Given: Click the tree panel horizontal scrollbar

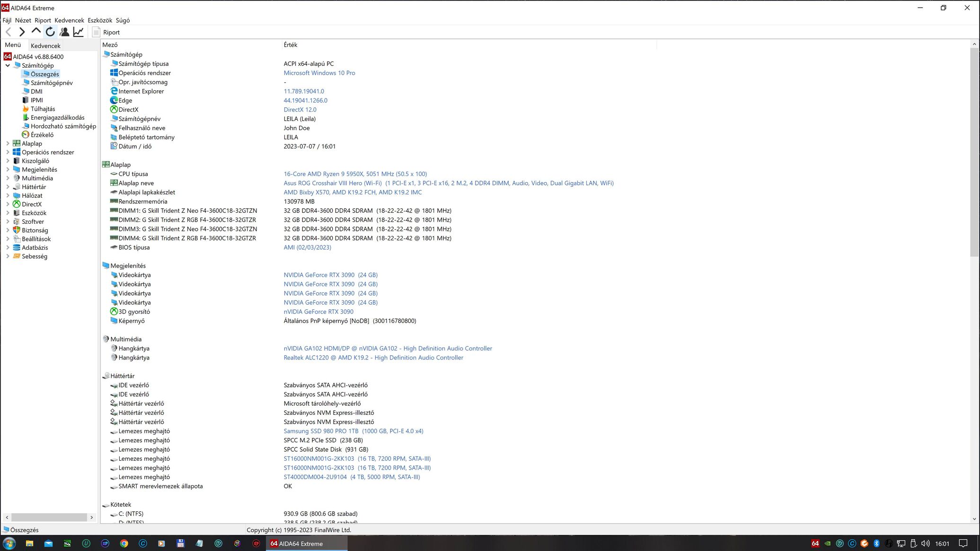Looking at the screenshot, I should [x=49, y=517].
